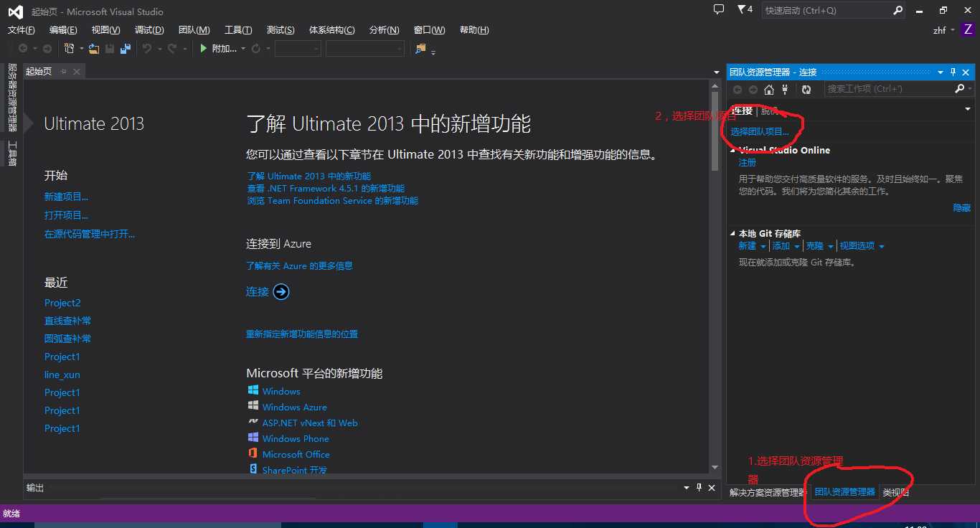This screenshot has height=528, width=980.
Task: Click the Team Explorer Connect plug icon
Action: click(785, 90)
